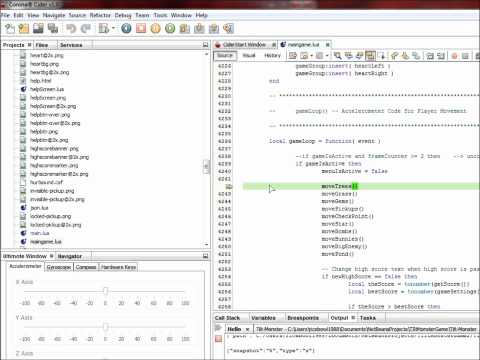Select help.html in the project tree

(40, 81)
